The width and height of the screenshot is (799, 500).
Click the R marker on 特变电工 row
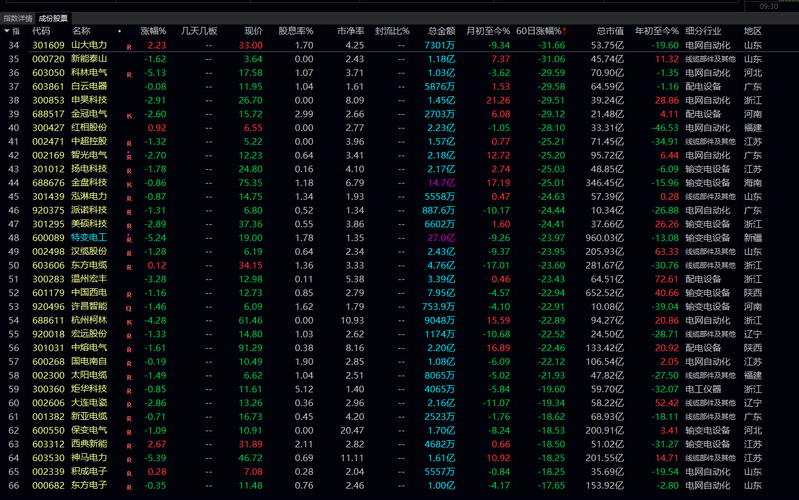pyautogui.click(x=129, y=239)
